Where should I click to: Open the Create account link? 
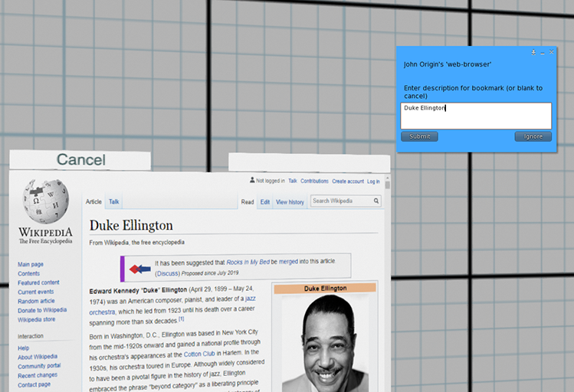pos(347,181)
